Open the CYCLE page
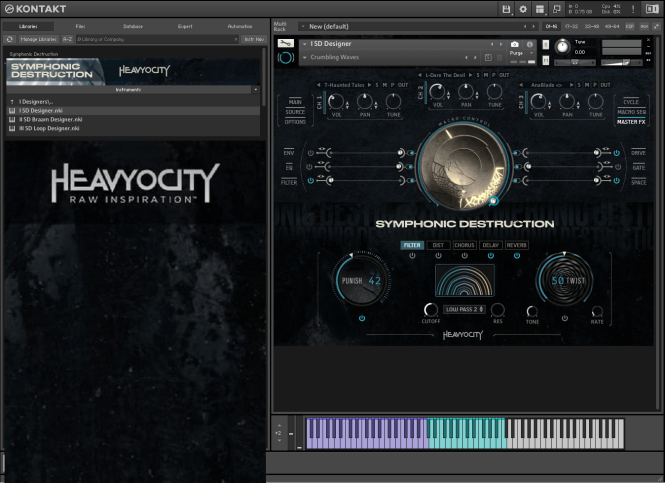This screenshot has height=483, width=665. 631,102
